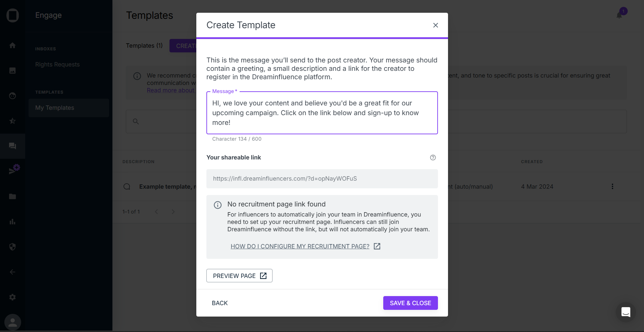This screenshot has width=644, height=332.
Task: Click Save & Close button
Action: [410, 303]
